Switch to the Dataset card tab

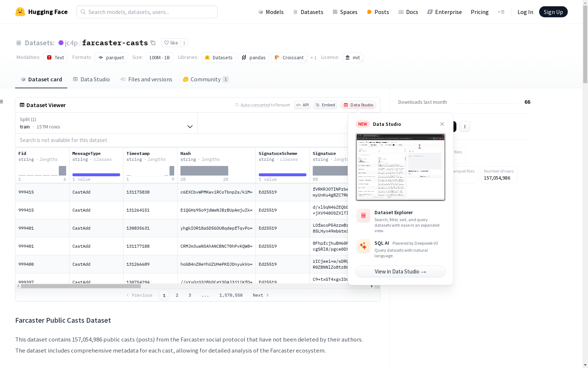(x=41, y=79)
